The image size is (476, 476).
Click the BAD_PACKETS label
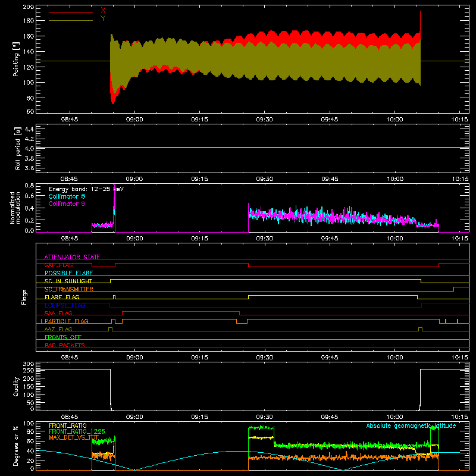pos(65,345)
